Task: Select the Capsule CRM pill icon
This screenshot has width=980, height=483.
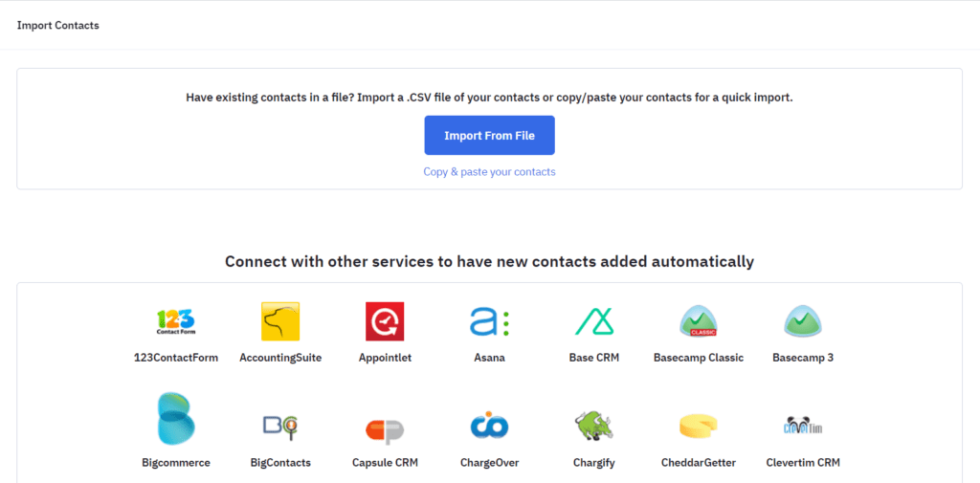Action: (x=385, y=430)
